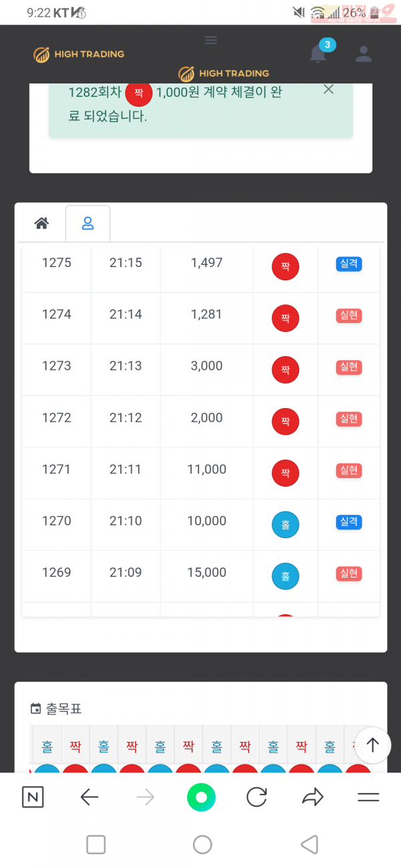Screen dimensions: 401x868
Task: Go back with browser back arrow
Action: pyautogui.click(x=90, y=797)
